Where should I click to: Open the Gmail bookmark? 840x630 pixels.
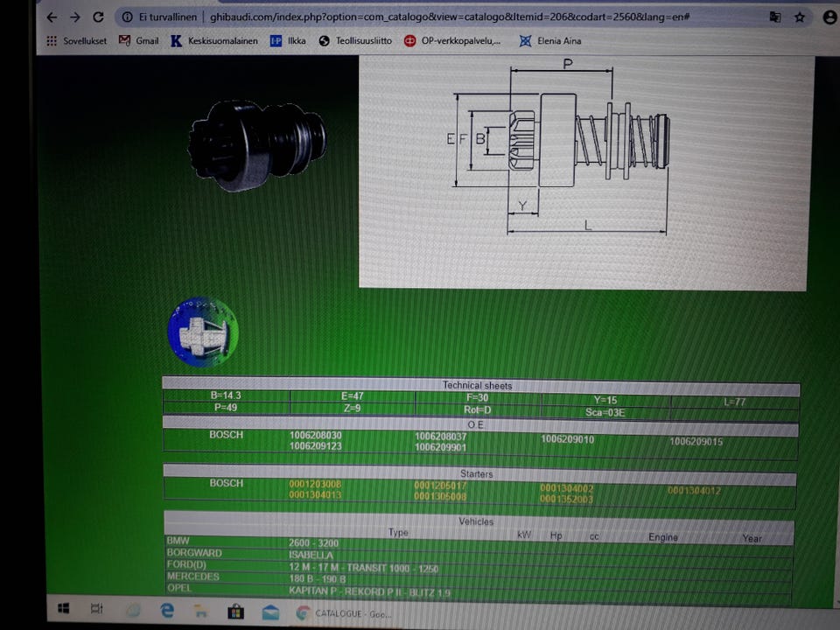pyautogui.click(x=139, y=41)
